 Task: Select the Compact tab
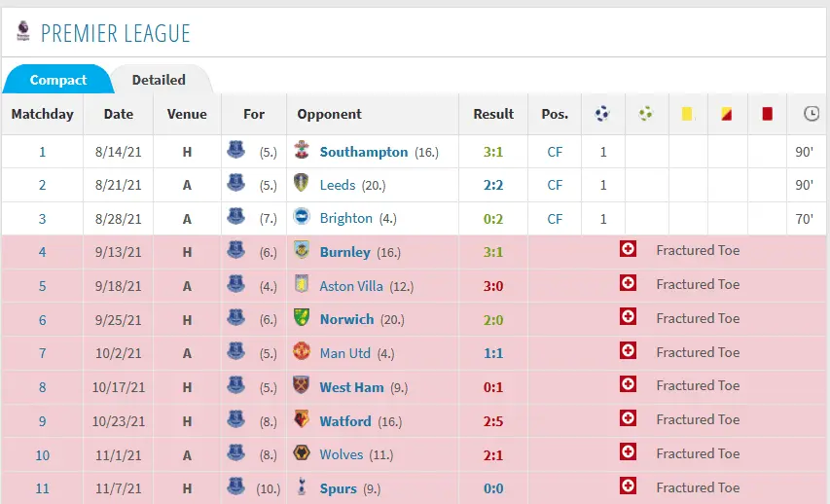(x=58, y=80)
